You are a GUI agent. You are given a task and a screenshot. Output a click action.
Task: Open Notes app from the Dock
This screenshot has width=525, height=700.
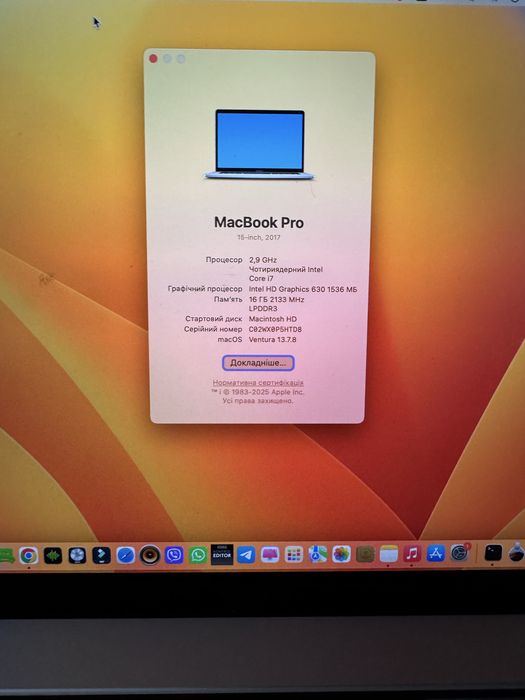(x=389, y=554)
